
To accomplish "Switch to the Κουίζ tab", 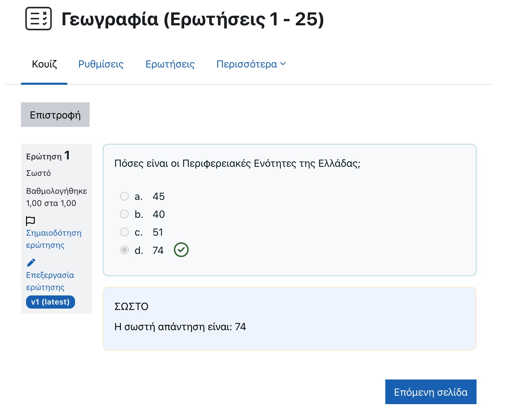I will tap(44, 64).
